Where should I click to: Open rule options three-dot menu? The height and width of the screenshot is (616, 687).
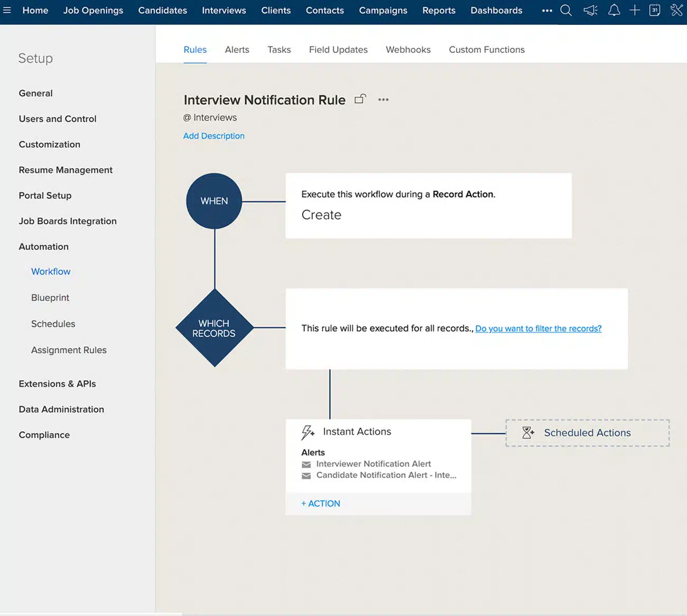(x=383, y=99)
